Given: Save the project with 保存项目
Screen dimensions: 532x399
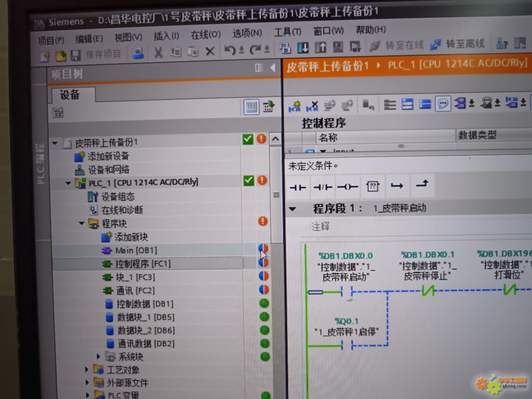Looking at the screenshot, I should (x=96, y=54).
